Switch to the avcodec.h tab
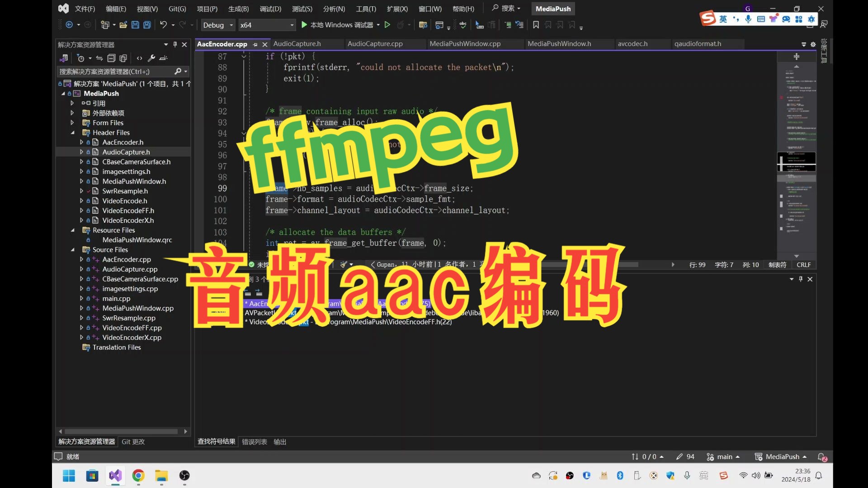Viewport: 868px width, 488px height. pyautogui.click(x=632, y=44)
